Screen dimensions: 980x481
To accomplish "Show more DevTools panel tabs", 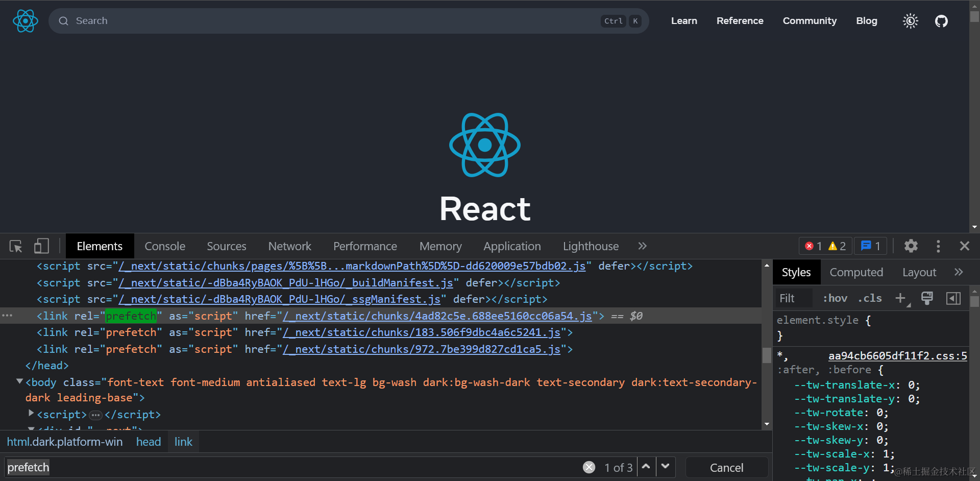I will (x=642, y=246).
